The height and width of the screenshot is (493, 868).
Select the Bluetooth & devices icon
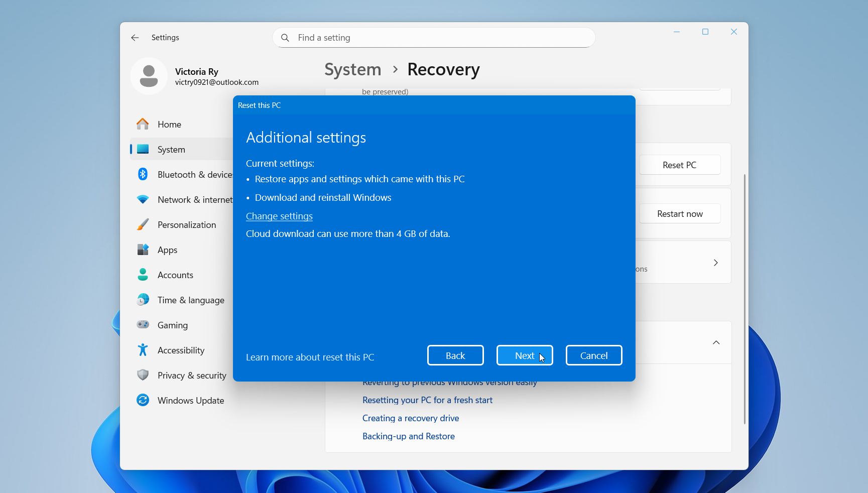pos(143,174)
